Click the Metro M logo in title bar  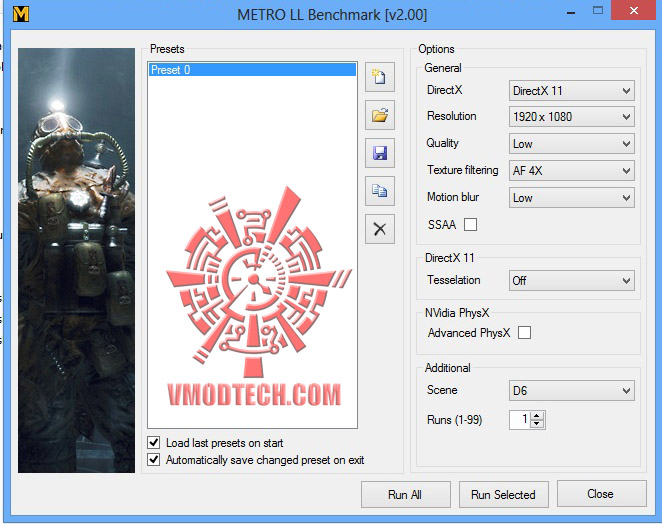click(x=21, y=14)
